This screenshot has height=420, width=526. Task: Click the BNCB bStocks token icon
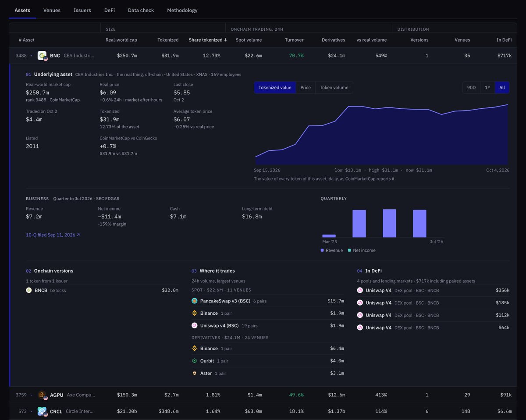pos(29,290)
